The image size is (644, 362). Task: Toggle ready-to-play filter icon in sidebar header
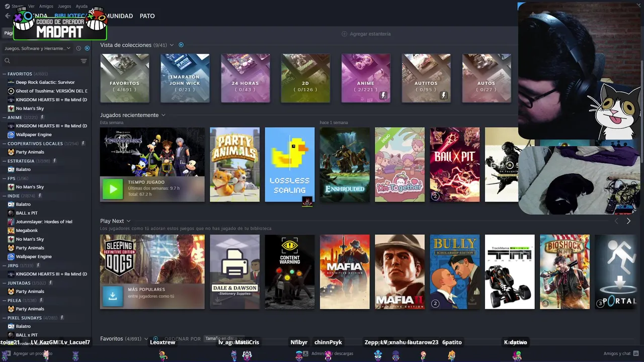click(87, 48)
